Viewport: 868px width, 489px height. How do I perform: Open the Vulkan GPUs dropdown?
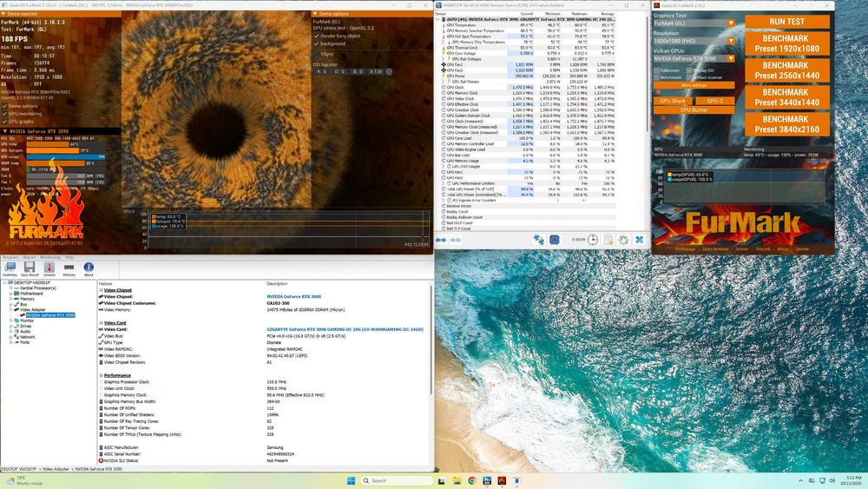point(694,58)
